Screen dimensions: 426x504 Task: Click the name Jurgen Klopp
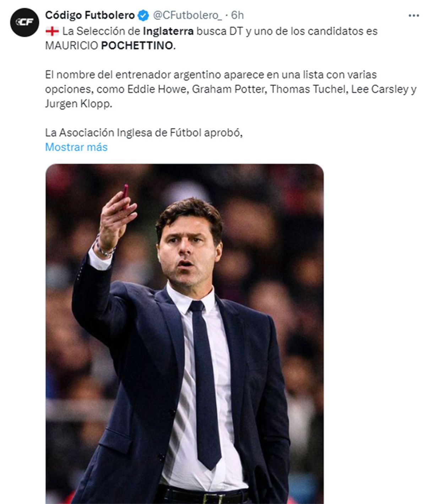78,104
